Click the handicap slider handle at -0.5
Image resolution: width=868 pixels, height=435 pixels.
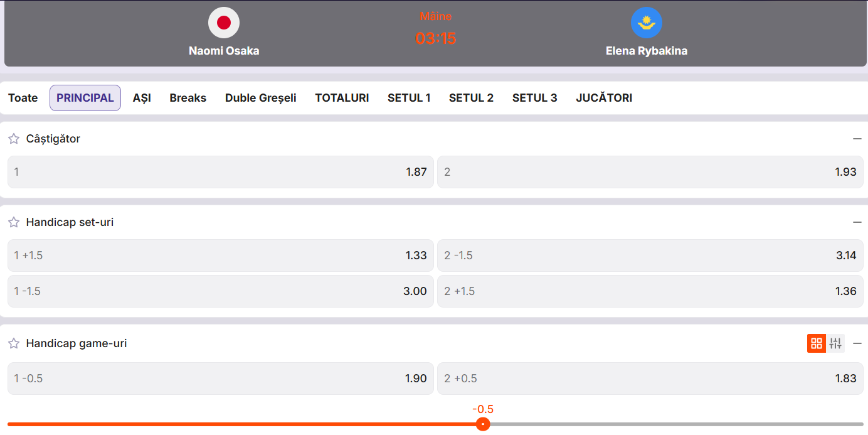tap(483, 424)
